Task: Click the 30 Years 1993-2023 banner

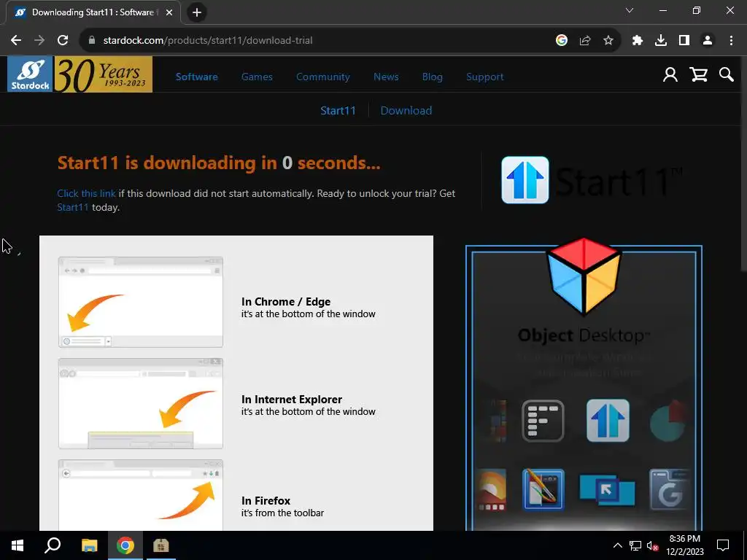Action: [104, 74]
